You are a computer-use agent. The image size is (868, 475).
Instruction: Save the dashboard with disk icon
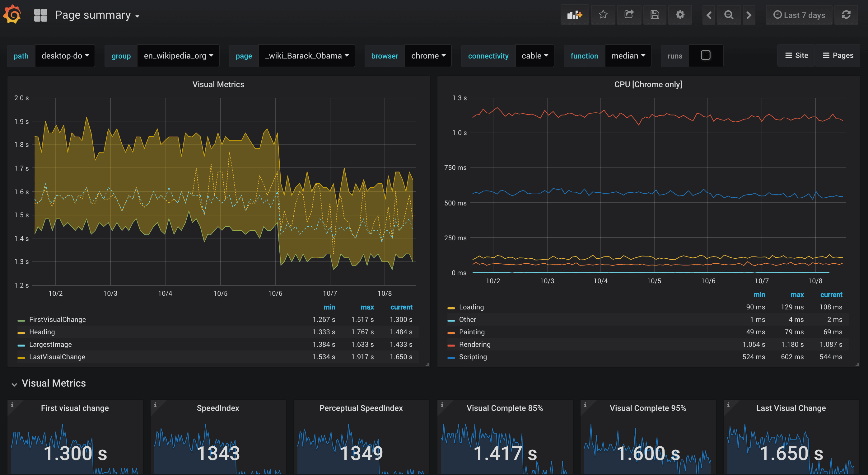654,15
